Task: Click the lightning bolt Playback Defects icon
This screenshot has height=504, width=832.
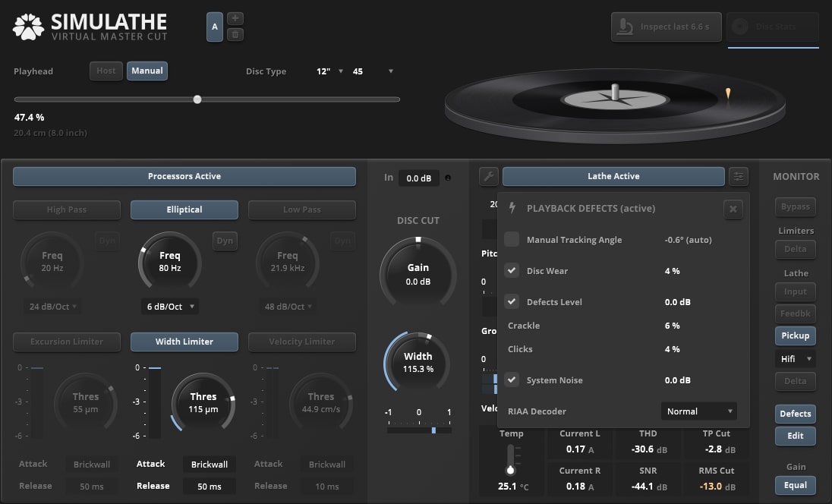Action: tap(512, 208)
